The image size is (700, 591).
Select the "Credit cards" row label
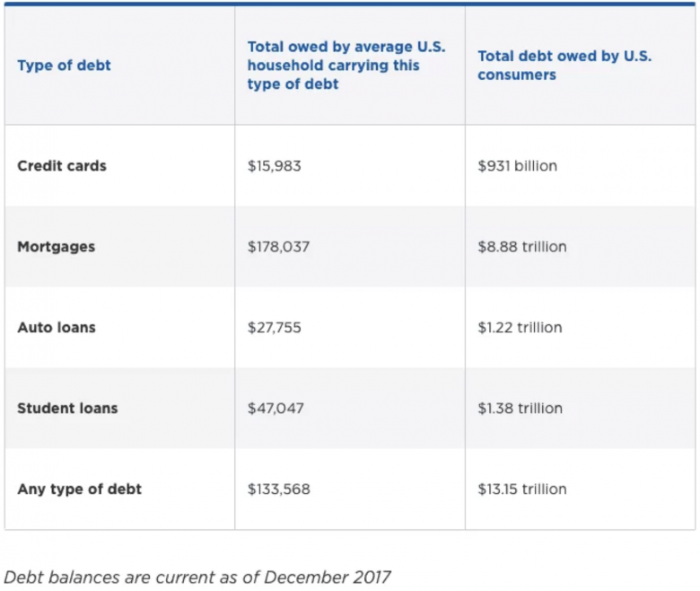[62, 166]
